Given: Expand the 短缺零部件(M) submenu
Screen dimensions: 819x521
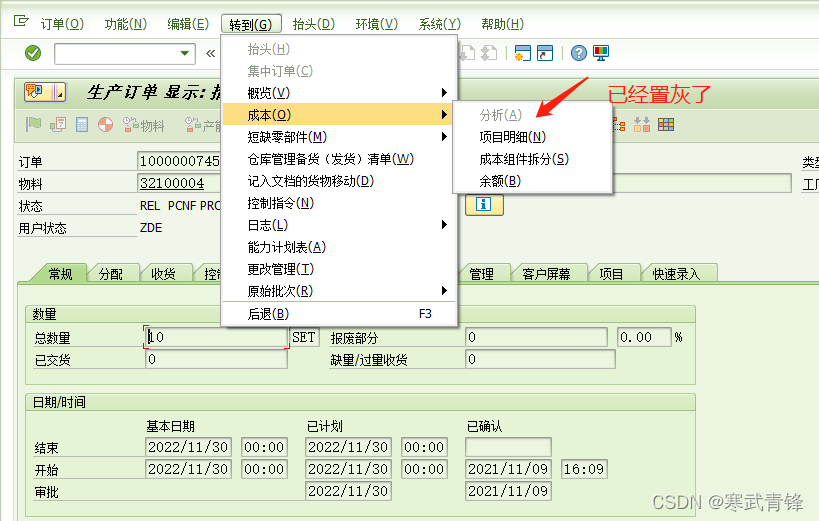Looking at the screenshot, I should pyautogui.click(x=340, y=137).
